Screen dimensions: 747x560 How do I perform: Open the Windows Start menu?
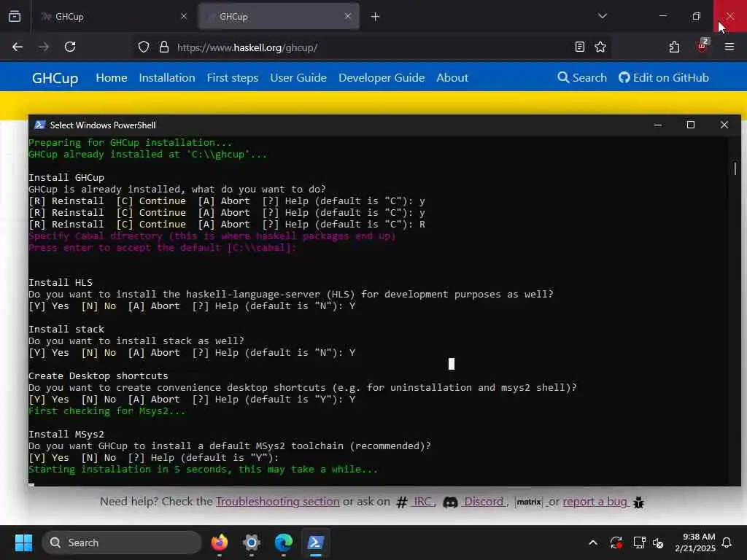(23, 542)
